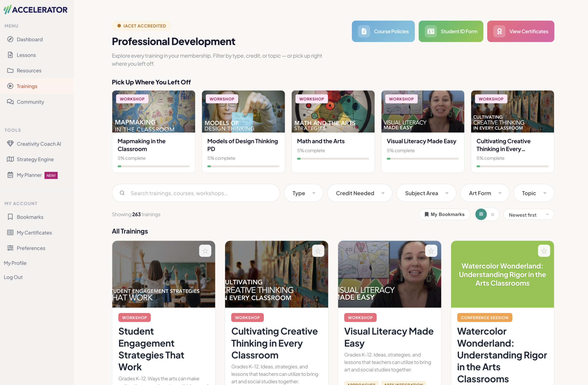This screenshot has width=588, height=385.
Task: Click Log Out link
Action: [x=13, y=277]
